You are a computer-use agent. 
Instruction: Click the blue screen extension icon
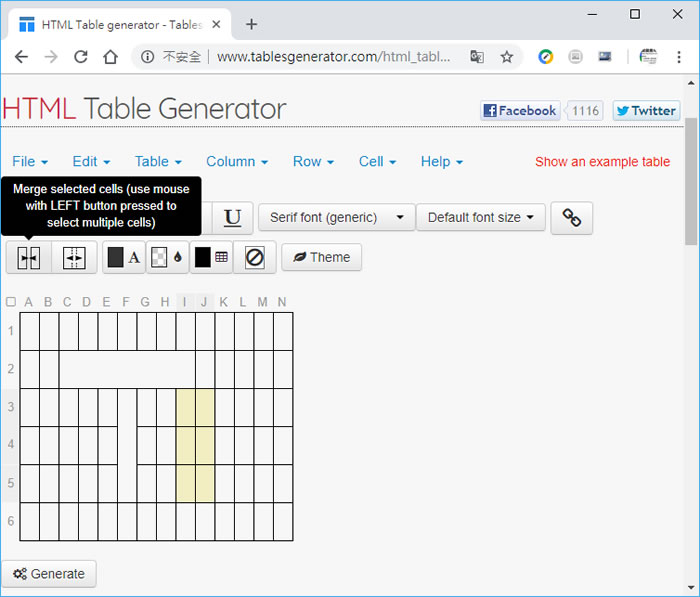click(605, 56)
